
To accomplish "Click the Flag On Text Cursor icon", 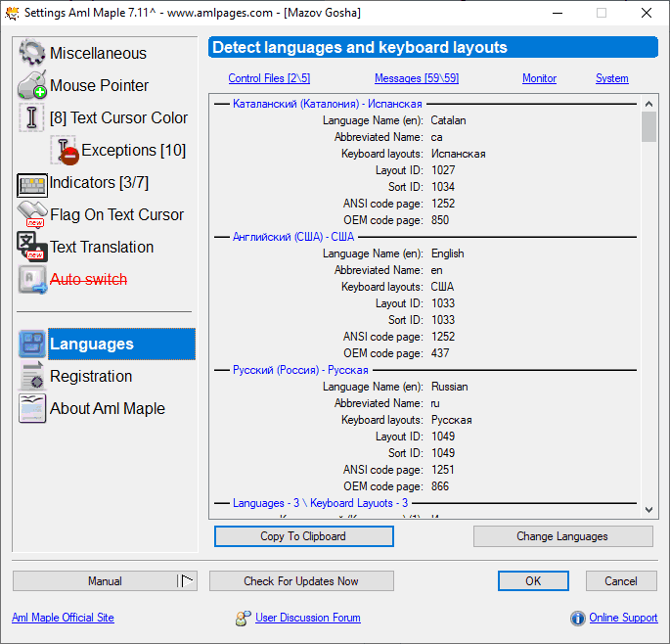I will (32, 214).
